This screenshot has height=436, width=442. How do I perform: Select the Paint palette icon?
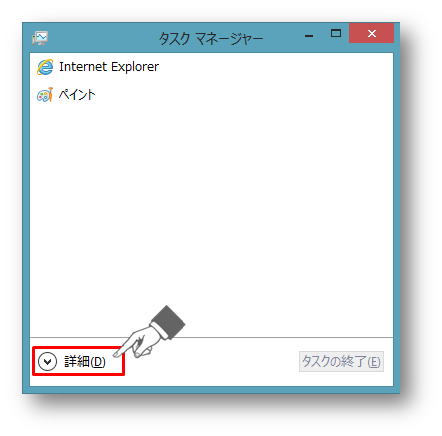(x=45, y=95)
